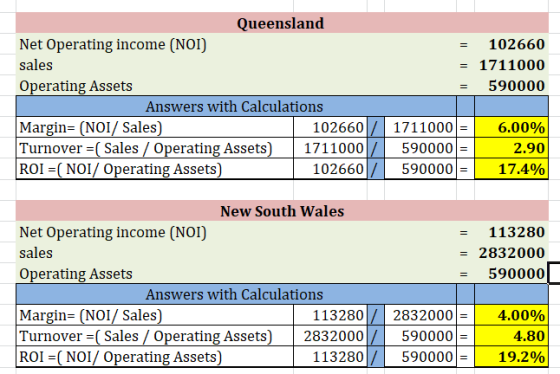This screenshot has height=374, width=560.
Task: Click the slash cell in Queensland Margin row
Action: click(x=376, y=127)
